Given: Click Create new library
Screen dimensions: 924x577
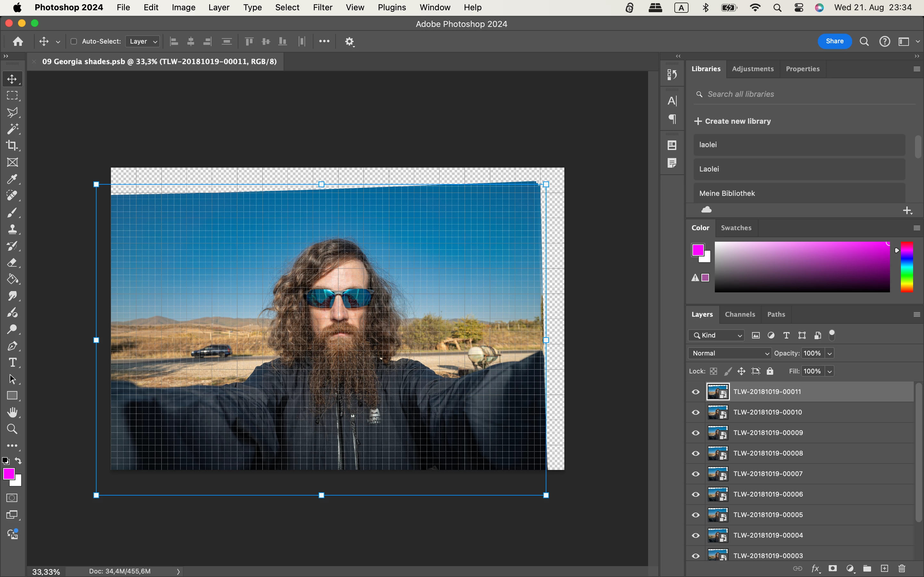Looking at the screenshot, I should (732, 121).
